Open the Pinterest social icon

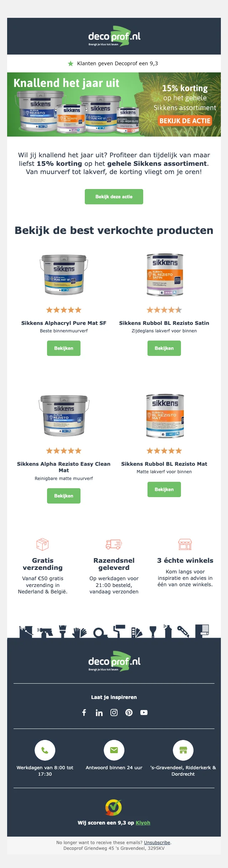click(x=129, y=713)
